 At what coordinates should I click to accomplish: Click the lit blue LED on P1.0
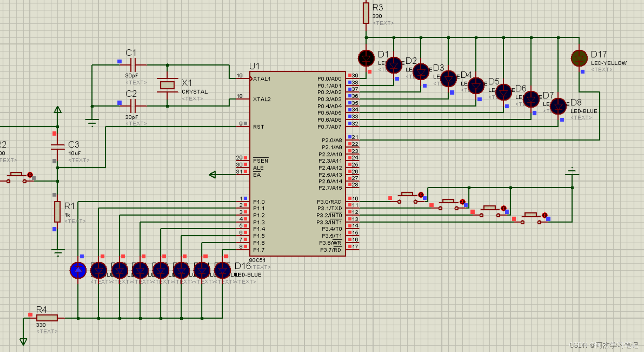(x=78, y=270)
